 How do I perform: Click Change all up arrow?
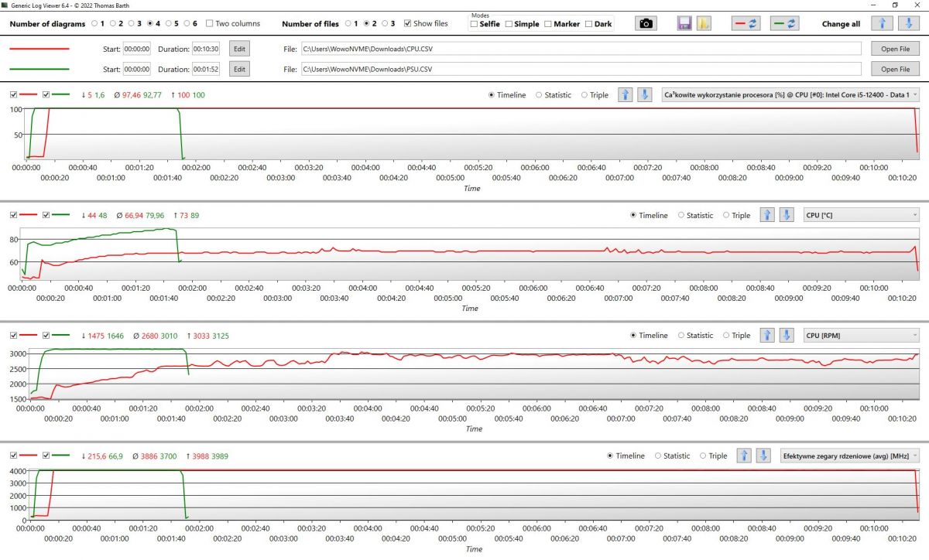click(x=883, y=23)
